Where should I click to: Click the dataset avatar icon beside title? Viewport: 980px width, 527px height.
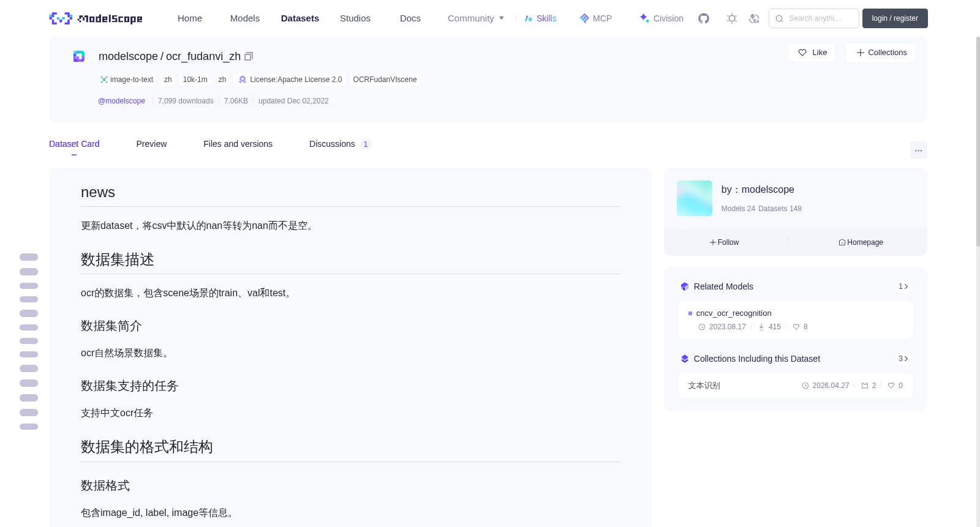tap(79, 56)
